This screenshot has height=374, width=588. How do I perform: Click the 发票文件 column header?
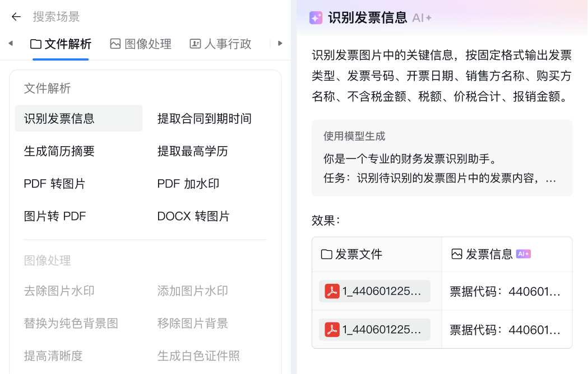(377, 254)
